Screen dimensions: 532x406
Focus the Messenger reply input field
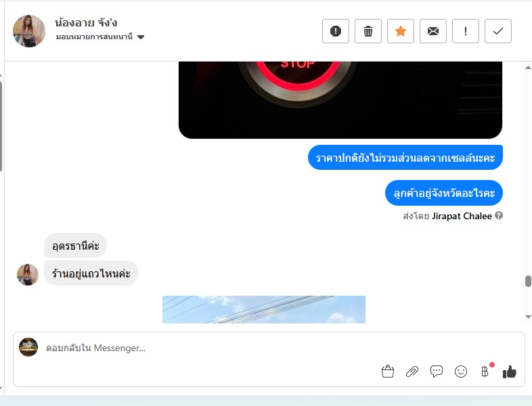tap(210, 348)
